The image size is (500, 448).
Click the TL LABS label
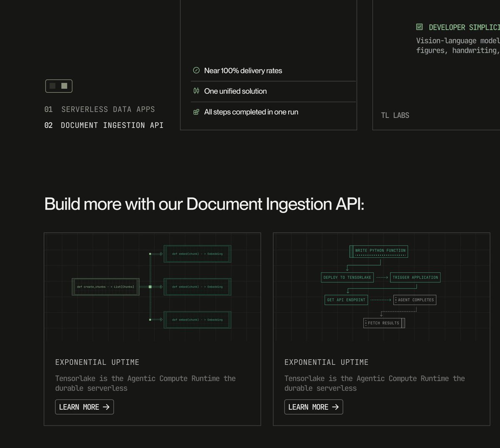click(x=395, y=115)
